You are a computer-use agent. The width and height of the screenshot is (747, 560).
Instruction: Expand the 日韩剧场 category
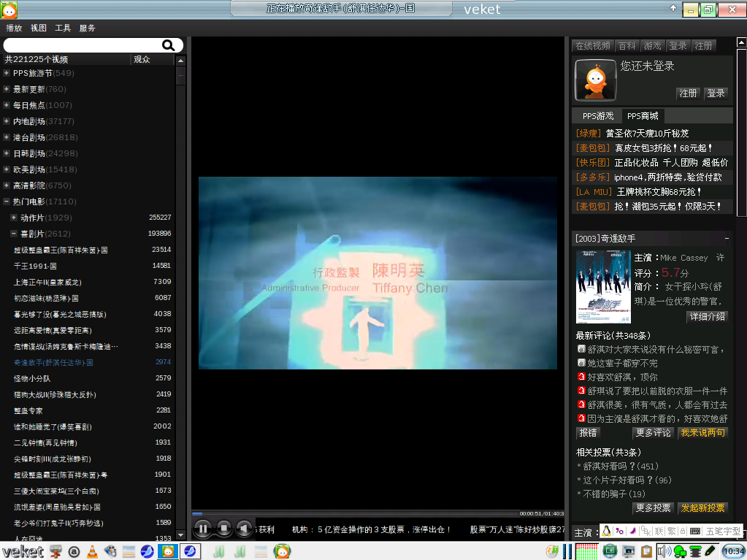pos(6,153)
